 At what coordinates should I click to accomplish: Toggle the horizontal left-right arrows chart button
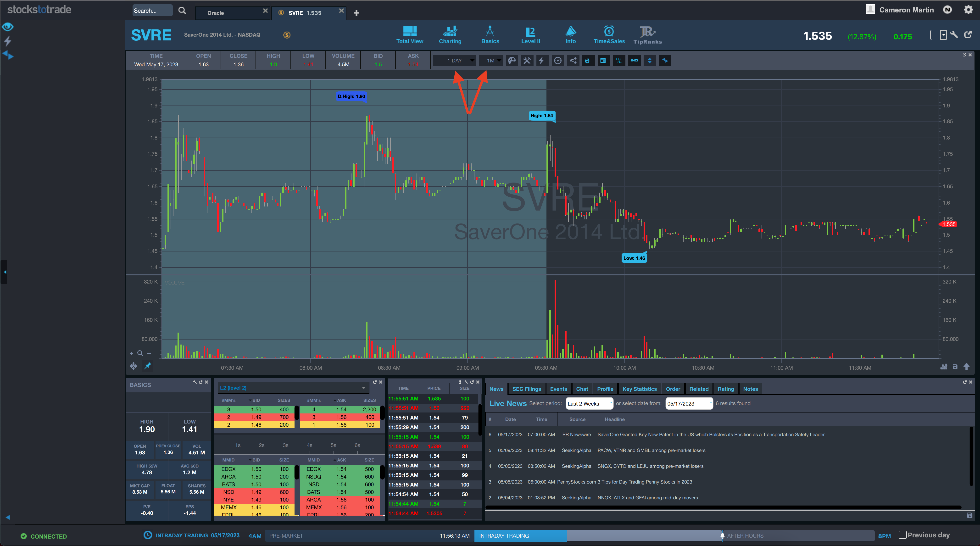[x=665, y=61]
